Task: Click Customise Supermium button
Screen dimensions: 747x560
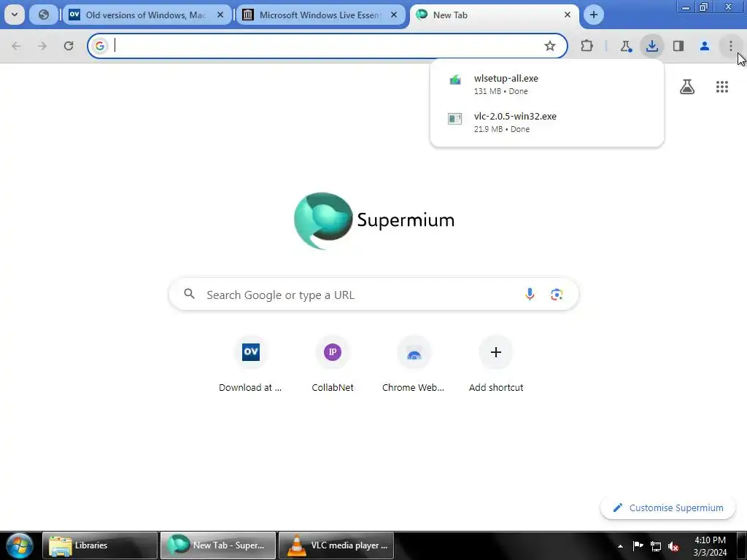Action: pos(667,507)
